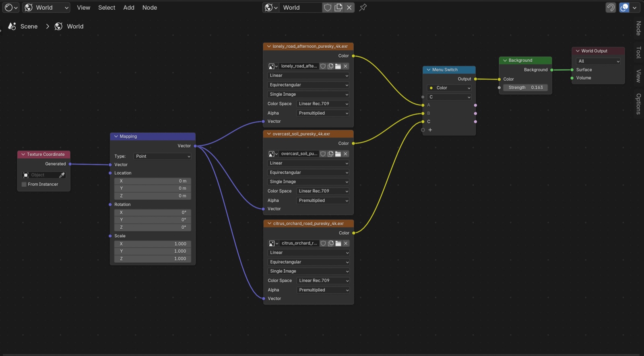The image size is (644, 356).
Task: Click the Object field in Texture Coordinate
Action: click(40, 175)
